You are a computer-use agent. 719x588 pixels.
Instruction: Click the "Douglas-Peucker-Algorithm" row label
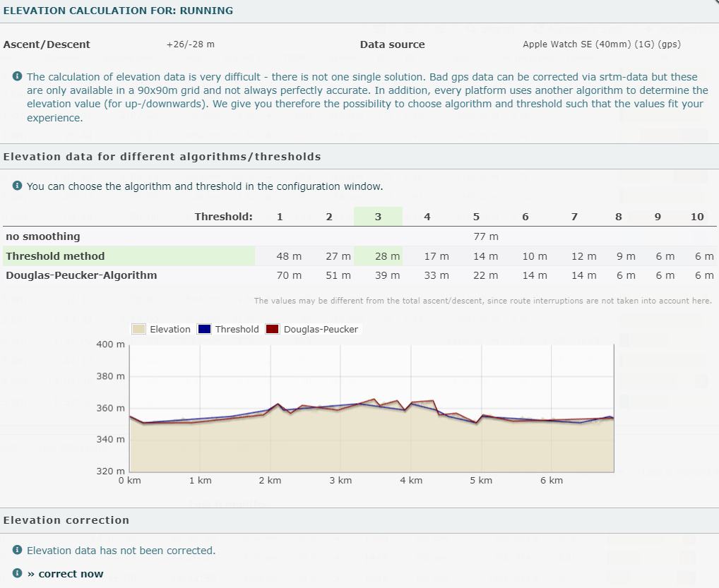pyautogui.click(x=82, y=275)
